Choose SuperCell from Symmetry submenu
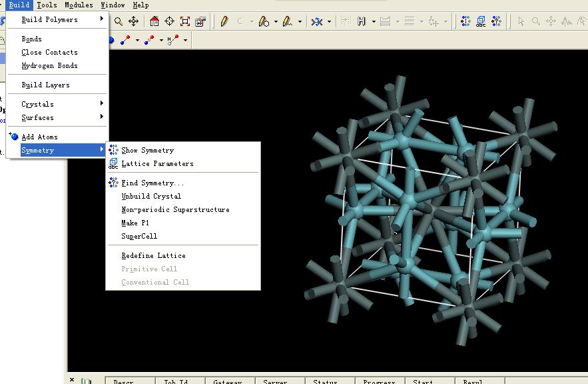Viewport: 588px width, 384px height. pyautogui.click(x=139, y=236)
